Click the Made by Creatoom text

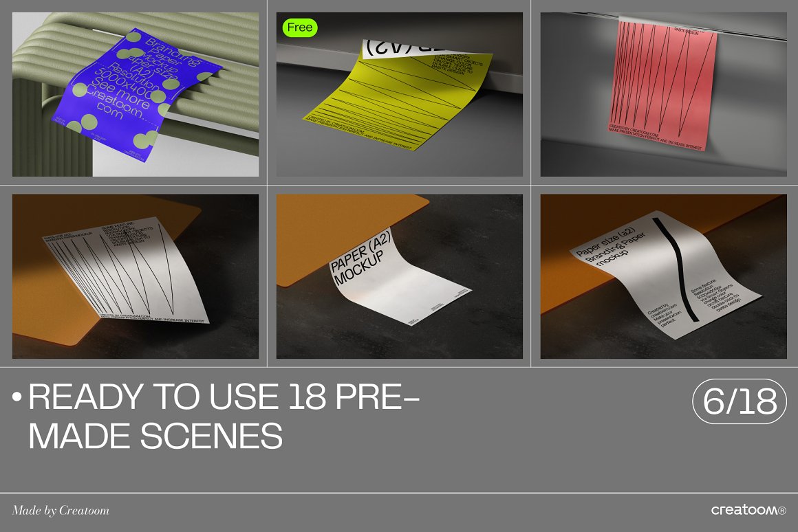[x=61, y=510]
